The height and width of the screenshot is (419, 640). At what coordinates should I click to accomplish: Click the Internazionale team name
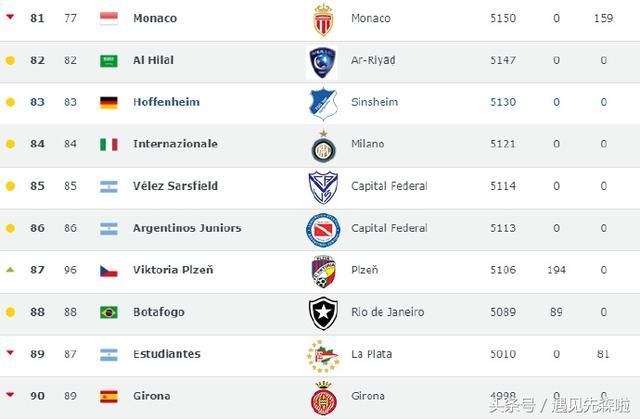pyautogui.click(x=175, y=144)
